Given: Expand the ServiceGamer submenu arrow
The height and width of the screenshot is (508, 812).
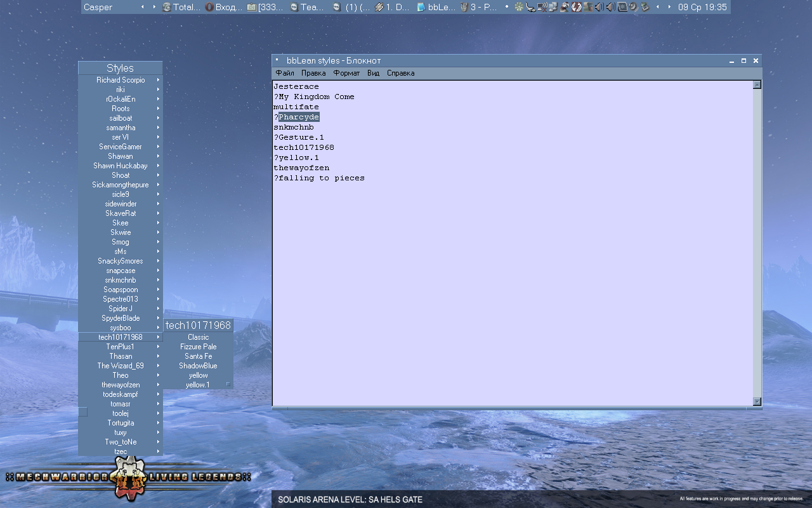Looking at the screenshot, I should point(158,147).
